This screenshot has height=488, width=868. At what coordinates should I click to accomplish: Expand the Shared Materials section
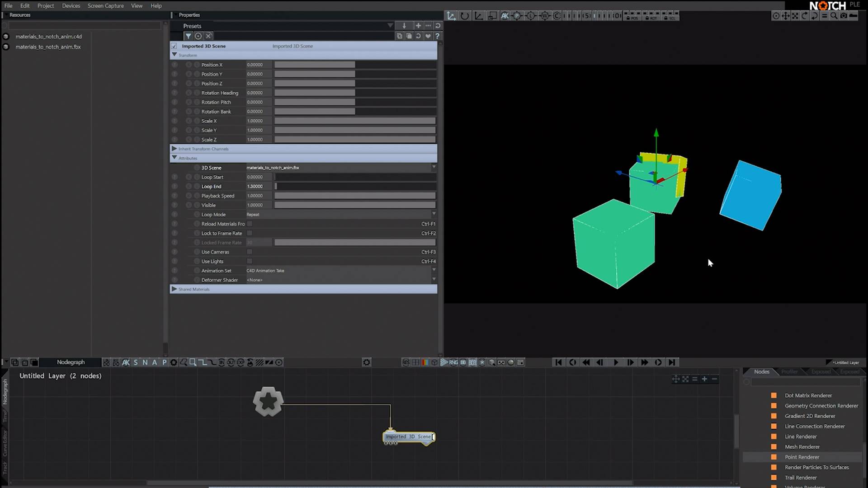point(175,289)
